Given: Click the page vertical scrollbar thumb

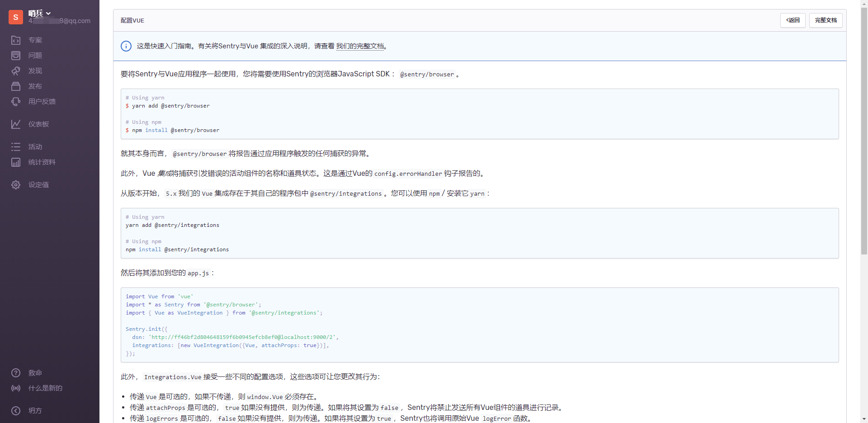Looking at the screenshot, I should click(864, 131).
